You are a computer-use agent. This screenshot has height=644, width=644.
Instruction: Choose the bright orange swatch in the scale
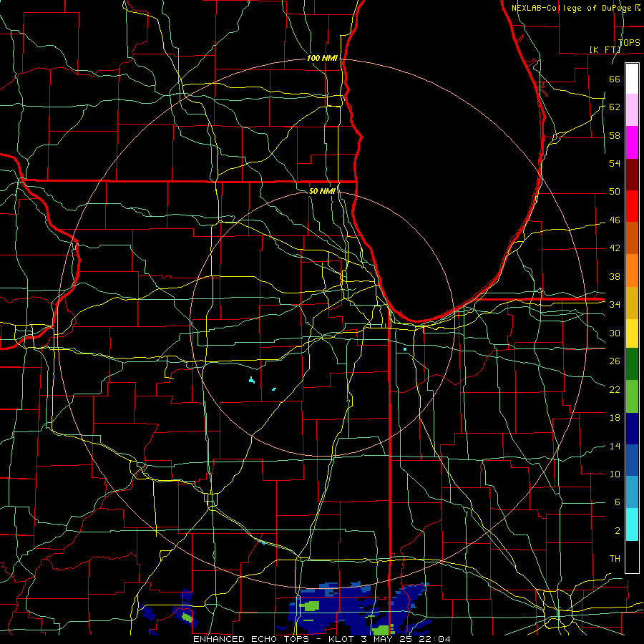click(632, 270)
